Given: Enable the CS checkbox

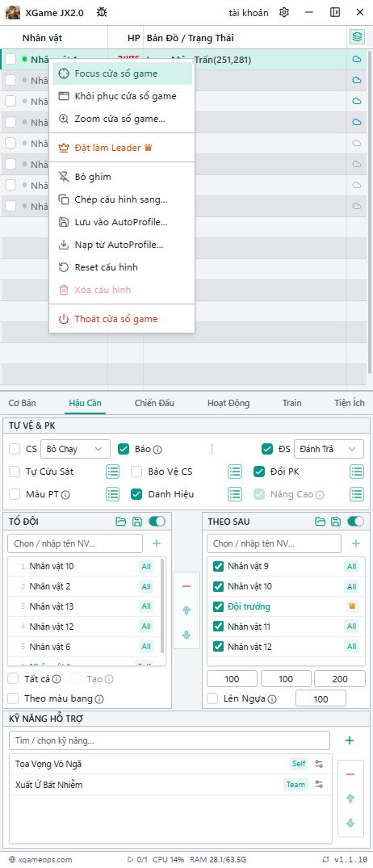Looking at the screenshot, I should coord(15,449).
